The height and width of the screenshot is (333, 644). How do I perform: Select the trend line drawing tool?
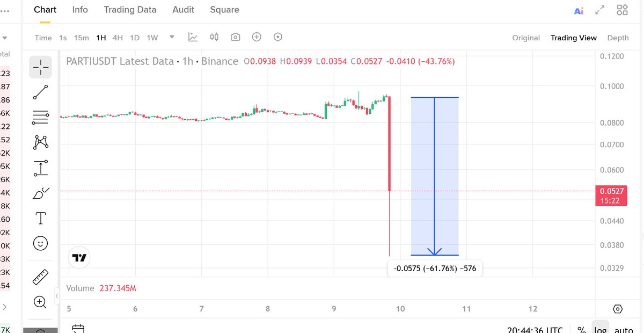pyautogui.click(x=41, y=92)
